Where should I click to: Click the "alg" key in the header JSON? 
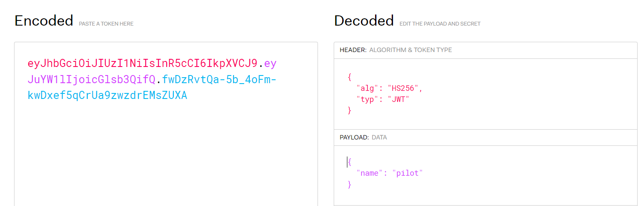tap(367, 88)
